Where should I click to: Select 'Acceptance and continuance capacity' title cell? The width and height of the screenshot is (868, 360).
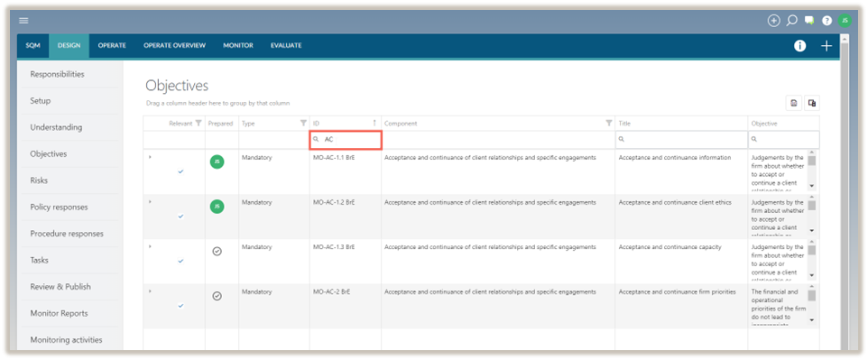point(669,247)
